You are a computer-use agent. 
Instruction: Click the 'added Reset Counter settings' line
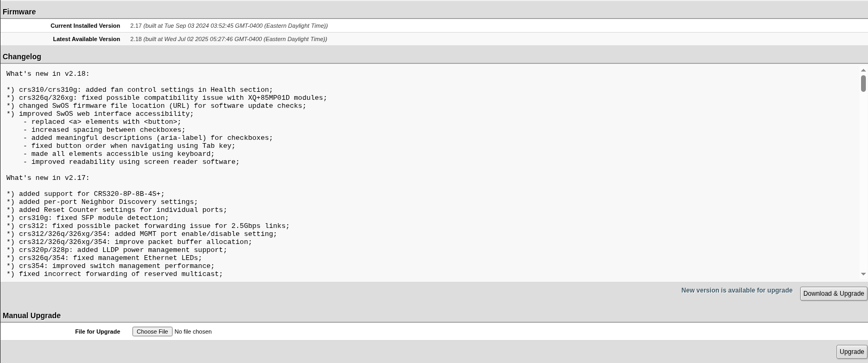point(117,210)
